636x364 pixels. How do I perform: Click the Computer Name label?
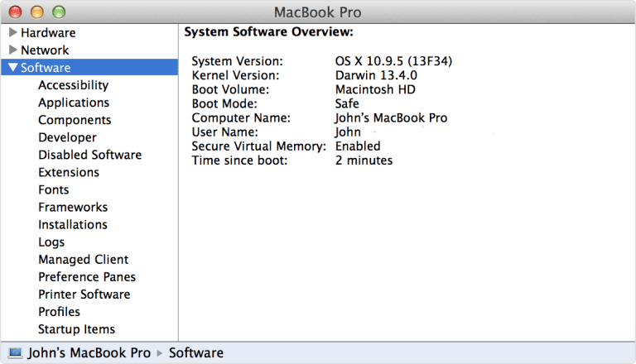tap(241, 118)
